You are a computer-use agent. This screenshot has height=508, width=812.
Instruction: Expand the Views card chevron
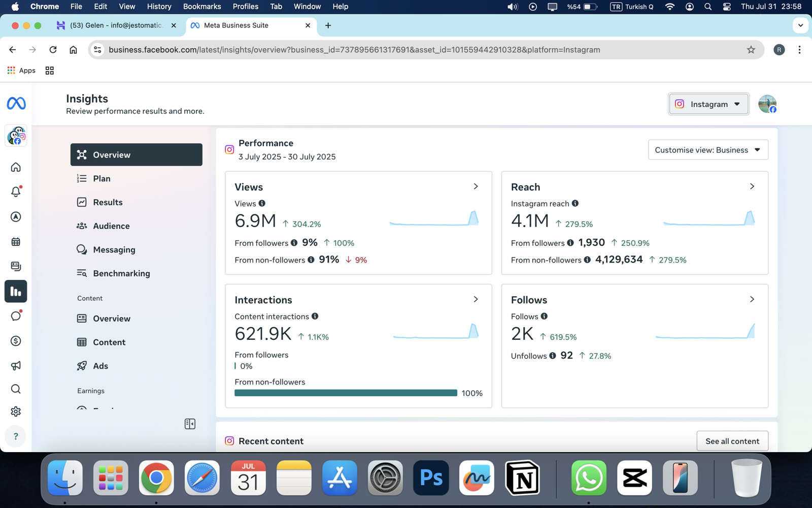coord(476,186)
